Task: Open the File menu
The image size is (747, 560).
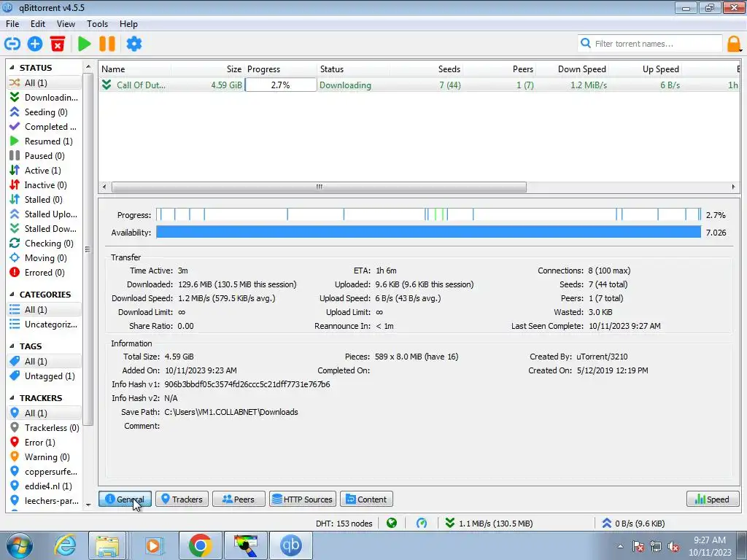Action: [x=12, y=24]
